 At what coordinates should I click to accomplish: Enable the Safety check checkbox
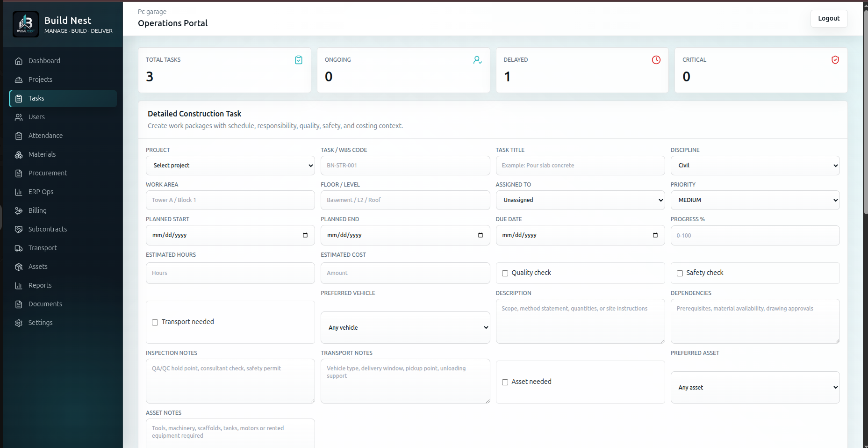coord(680,273)
